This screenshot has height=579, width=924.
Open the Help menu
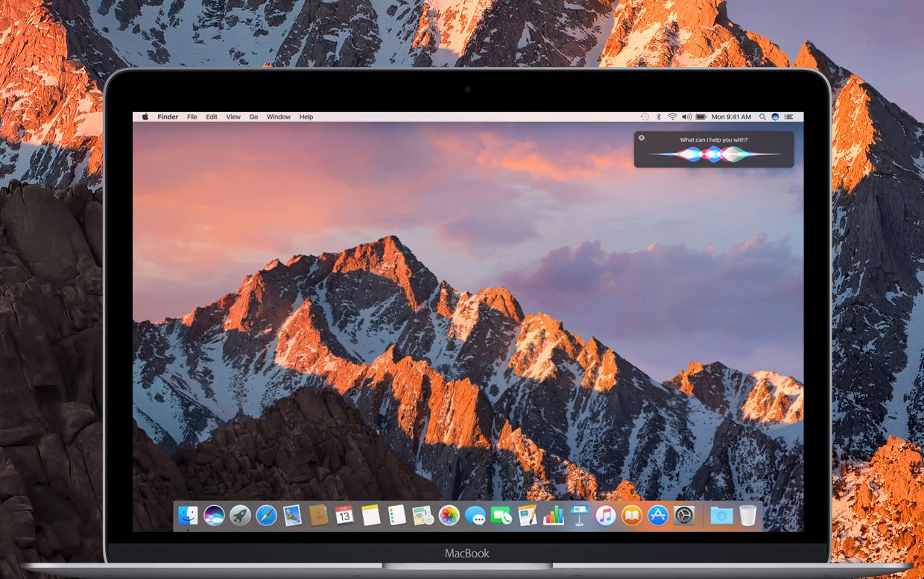[306, 117]
